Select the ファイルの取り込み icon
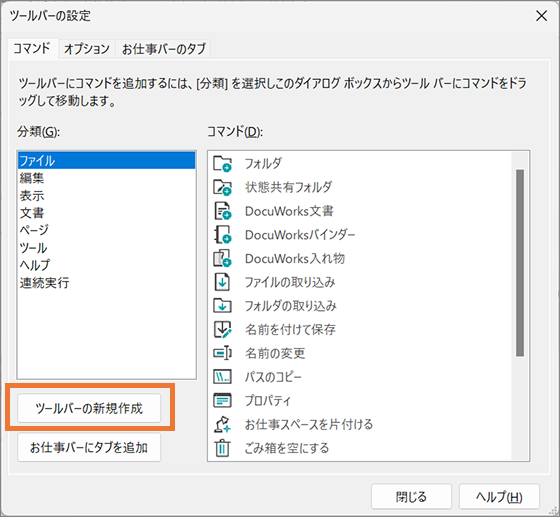Screen dimensions: 560x517 (222, 282)
